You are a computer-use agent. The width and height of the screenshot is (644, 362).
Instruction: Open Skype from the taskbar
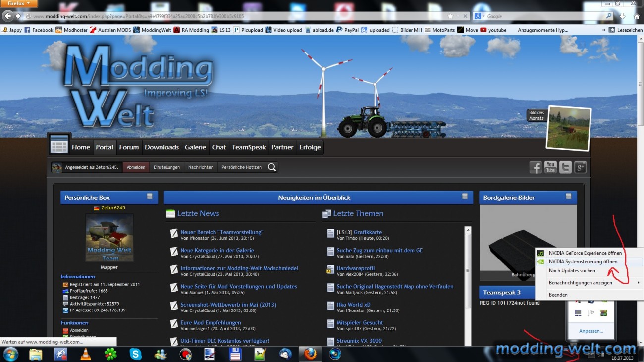pyautogui.click(x=136, y=354)
